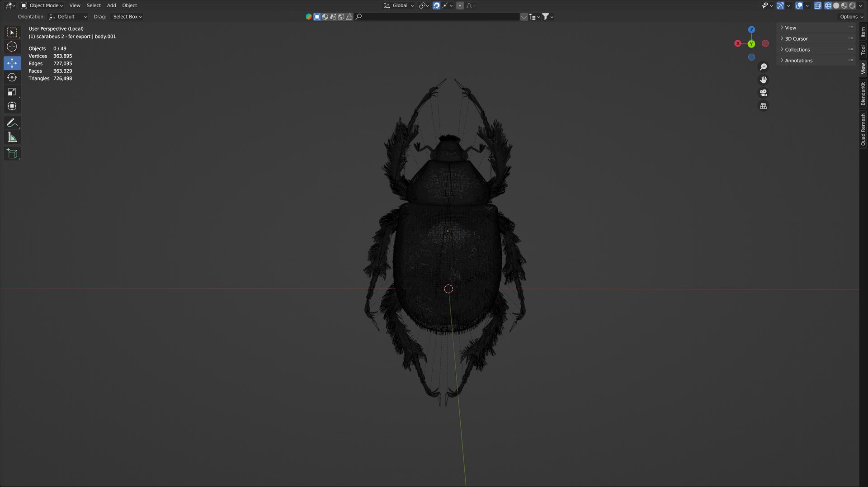Screen dimensions: 868x487
Task: Expand the Annotations panel
Action: 816,61
